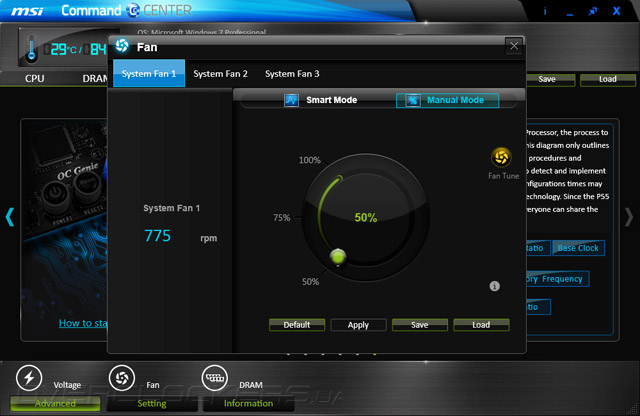640x416 pixels.
Task: Click the Command Center logo emblem
Action: pos(133,11)
